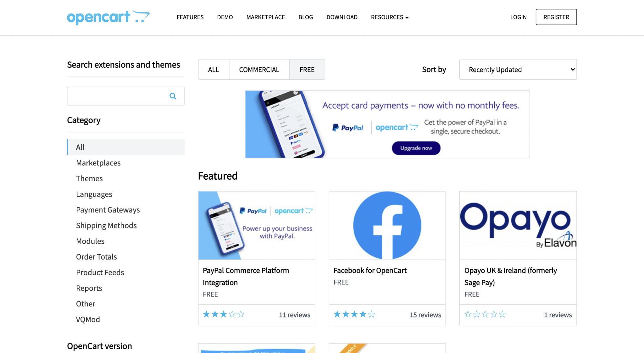
Task: Go to the BLOG section
Action: 305,17
